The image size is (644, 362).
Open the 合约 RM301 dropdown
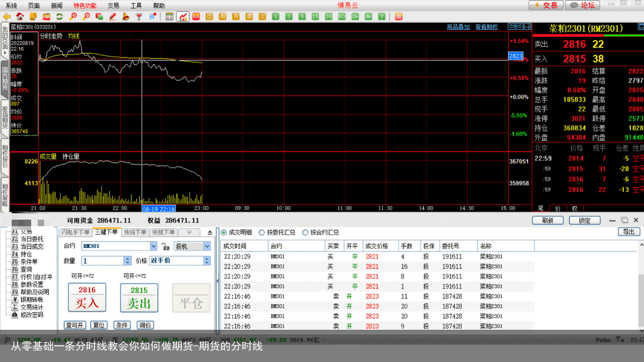[x=153, y=246]
